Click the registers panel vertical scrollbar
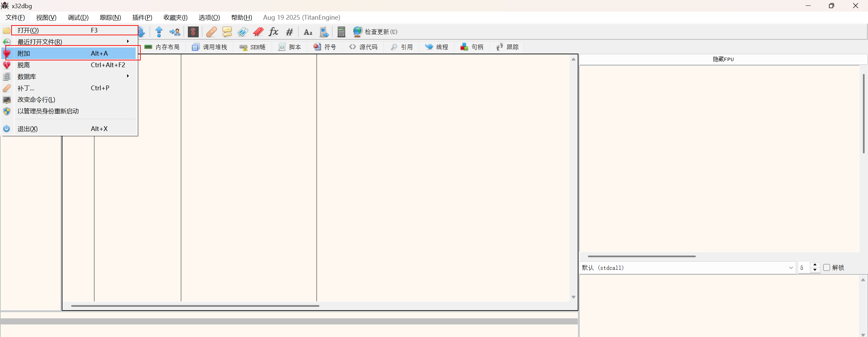Image resolution: width=868 pixels, height=337 pixels. [863, 114]
